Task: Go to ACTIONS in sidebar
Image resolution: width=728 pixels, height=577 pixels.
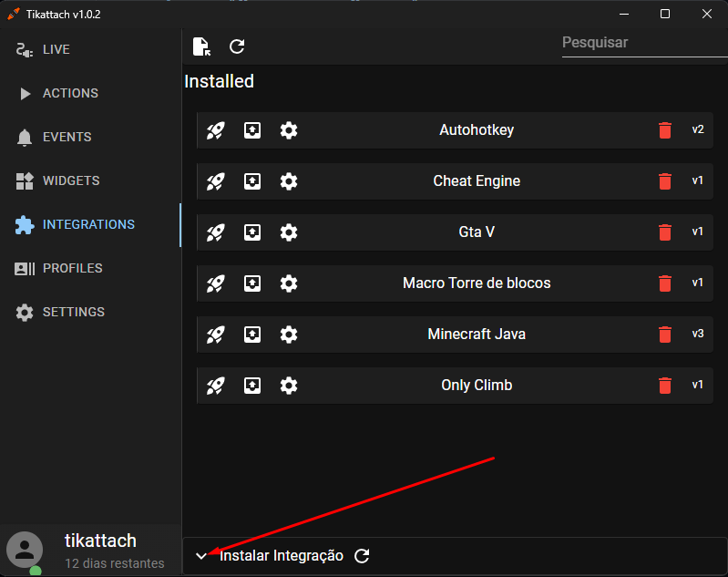Action: point(90,93)
